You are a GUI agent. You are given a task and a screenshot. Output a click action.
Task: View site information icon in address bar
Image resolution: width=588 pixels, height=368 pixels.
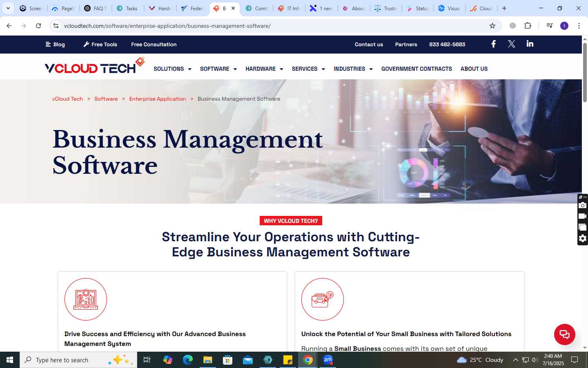click(56, 26)
